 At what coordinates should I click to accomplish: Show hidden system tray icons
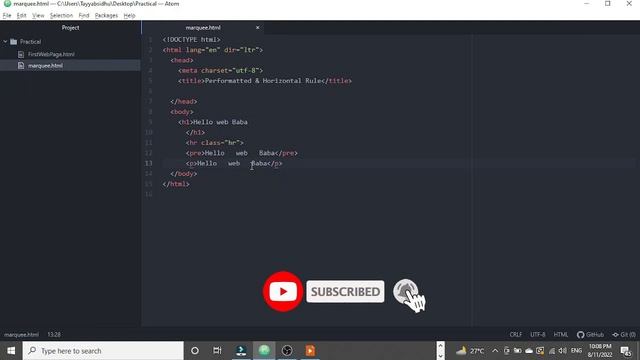(495, 351)
